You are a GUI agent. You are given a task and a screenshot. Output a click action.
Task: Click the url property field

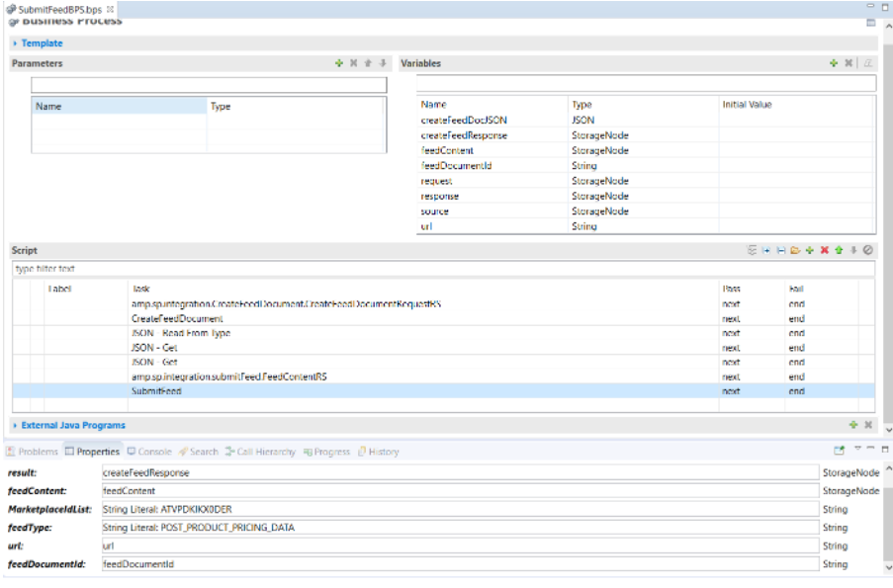click(x=460, y=546)
